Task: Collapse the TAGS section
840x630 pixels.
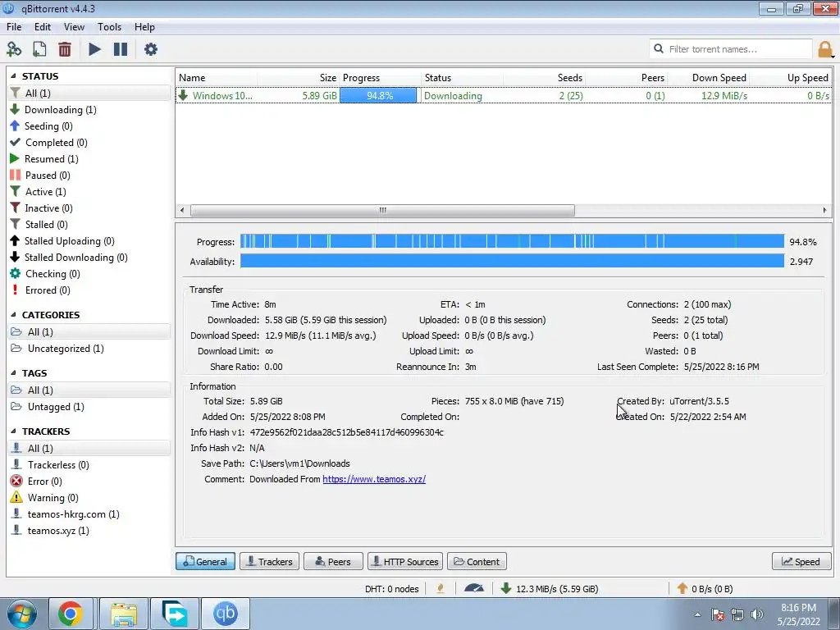Action: click(13, 373)
